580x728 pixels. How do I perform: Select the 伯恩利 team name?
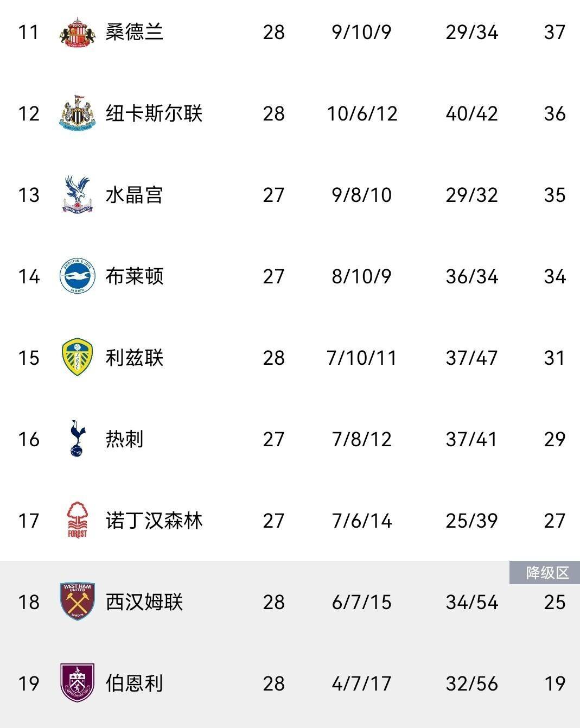(x=134, y=683)
